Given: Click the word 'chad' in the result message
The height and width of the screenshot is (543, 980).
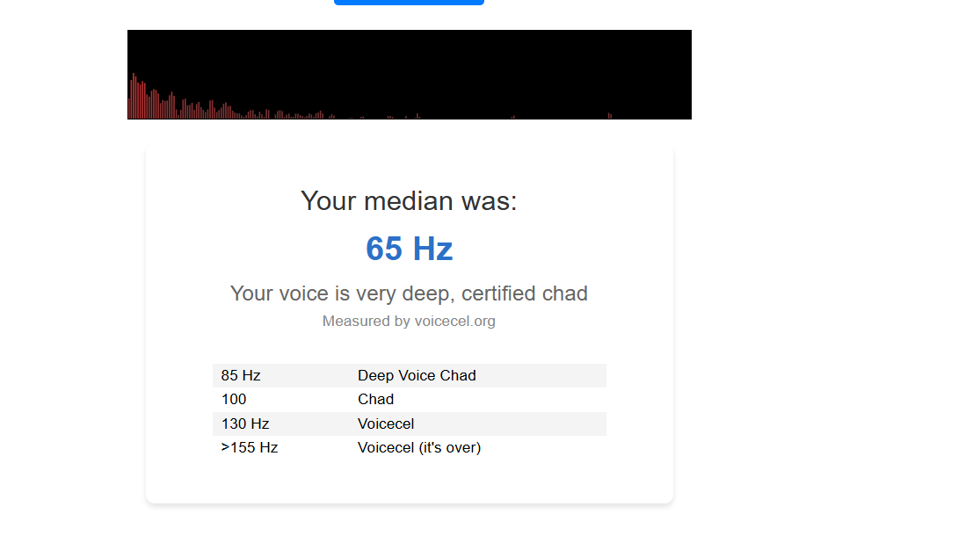Looking at the screenshot, I should pos(565,293).
